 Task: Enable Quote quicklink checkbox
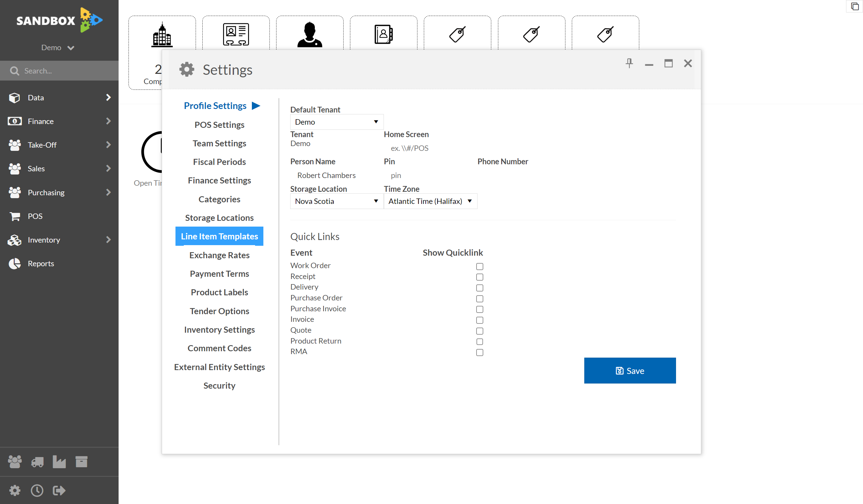tap(479, 331)
